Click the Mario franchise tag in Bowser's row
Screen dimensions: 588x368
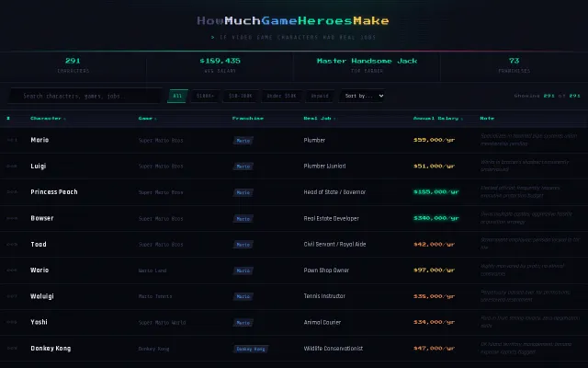point(243,219)
